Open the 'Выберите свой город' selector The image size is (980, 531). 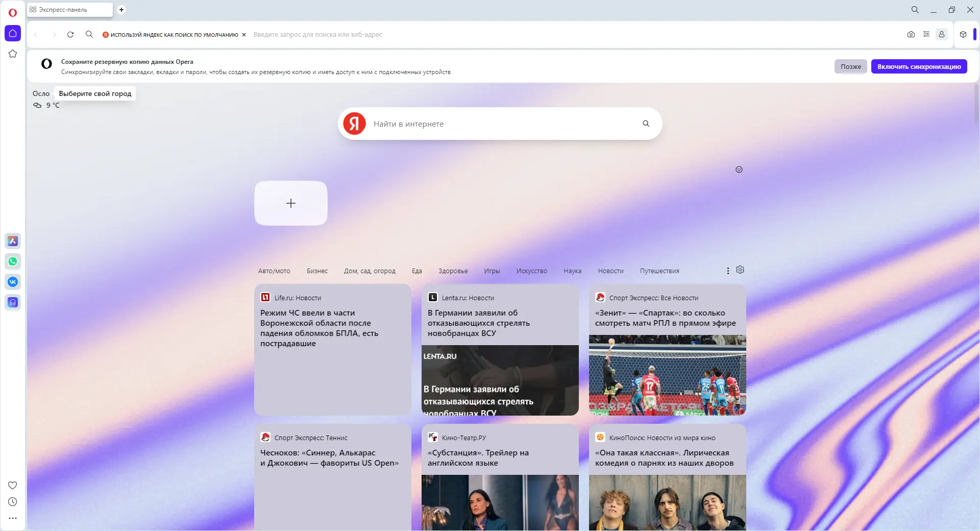94,93
